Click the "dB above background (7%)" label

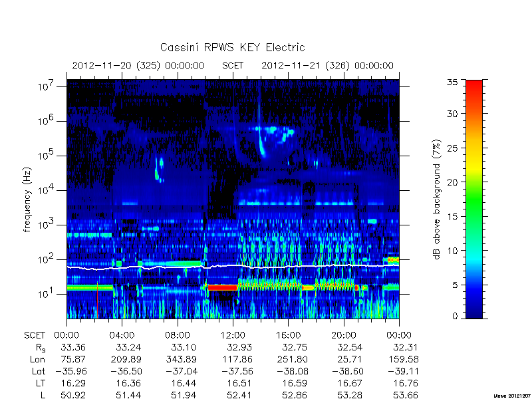pos(437,199)
